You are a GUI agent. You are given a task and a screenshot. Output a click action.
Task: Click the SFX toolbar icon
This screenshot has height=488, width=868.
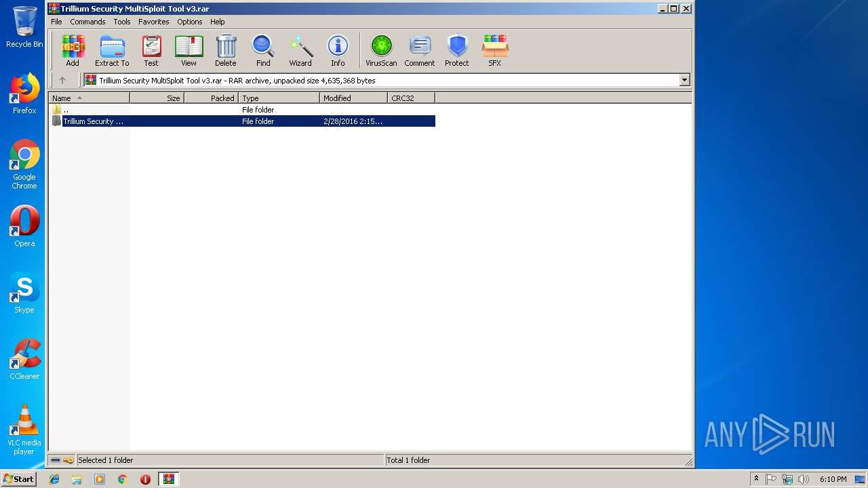pos(495,51)
